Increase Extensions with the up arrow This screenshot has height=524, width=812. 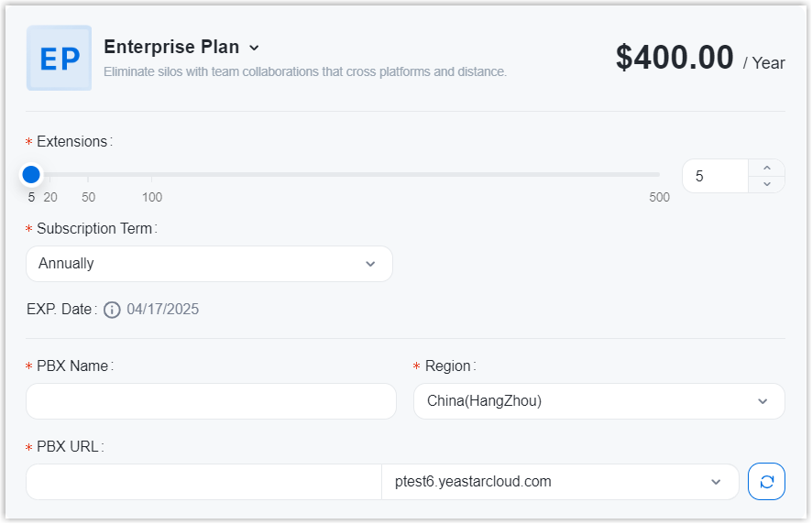point(767,168)
